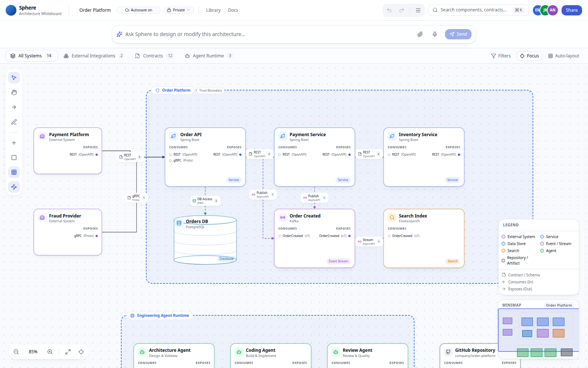This screenshot has width=588, height=368.
Task: Toggle Event / Stream legend filter
Action: click(556, 244)
